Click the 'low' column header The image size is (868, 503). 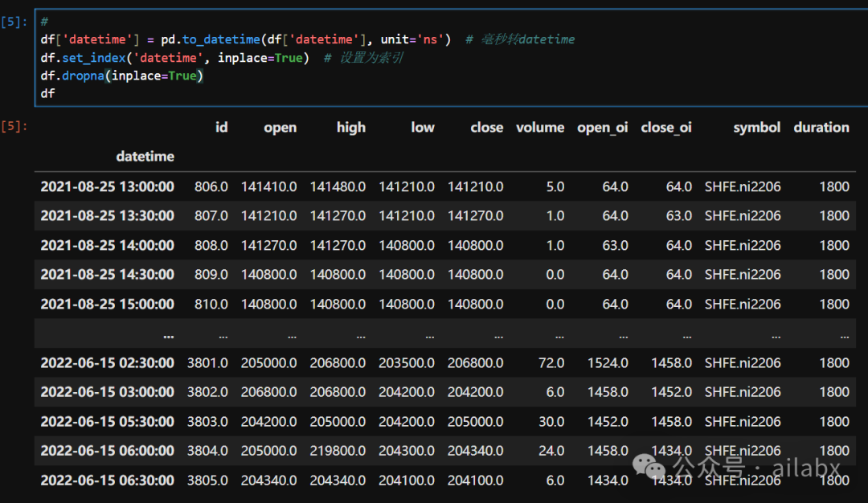(x=423, y=127)
